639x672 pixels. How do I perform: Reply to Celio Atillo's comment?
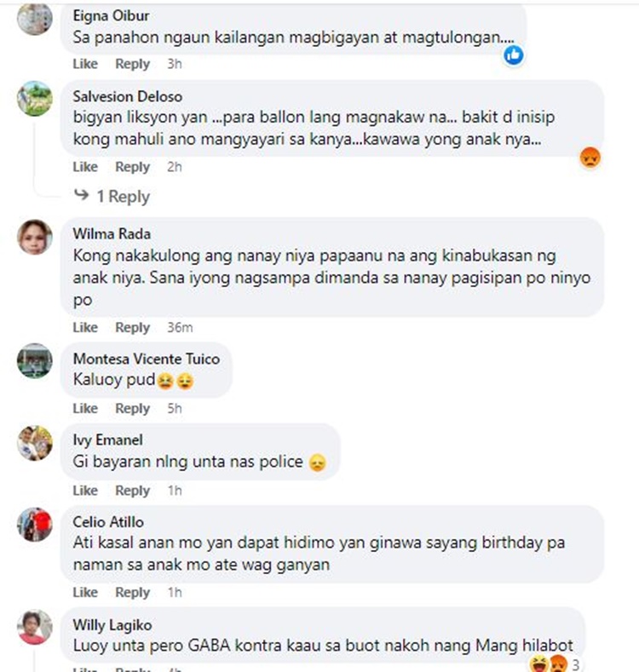(x=133, y=593)
